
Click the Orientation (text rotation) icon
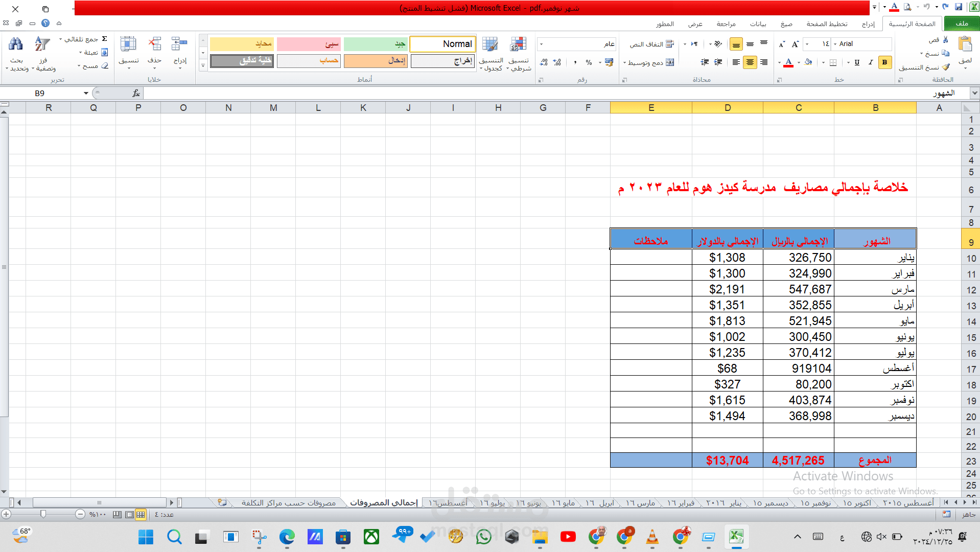(718, 44)
